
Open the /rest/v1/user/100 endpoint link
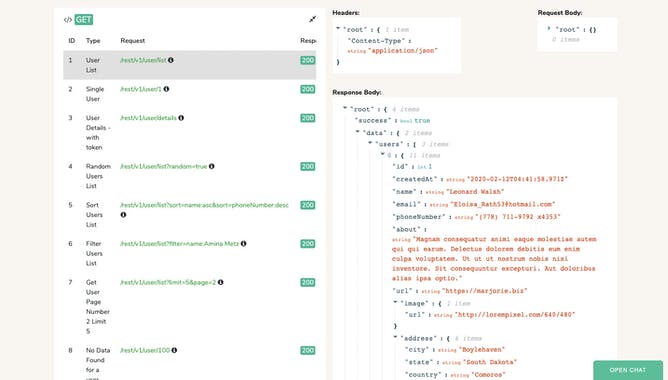(x=145, y=350)
